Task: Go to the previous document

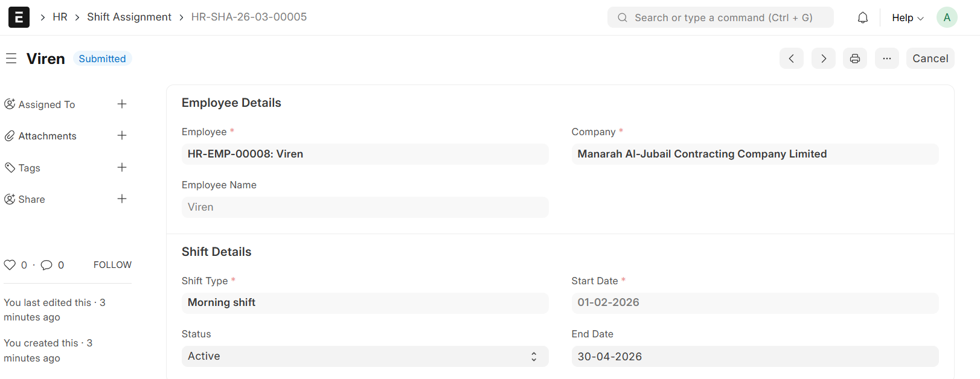Action: point(791,59)
